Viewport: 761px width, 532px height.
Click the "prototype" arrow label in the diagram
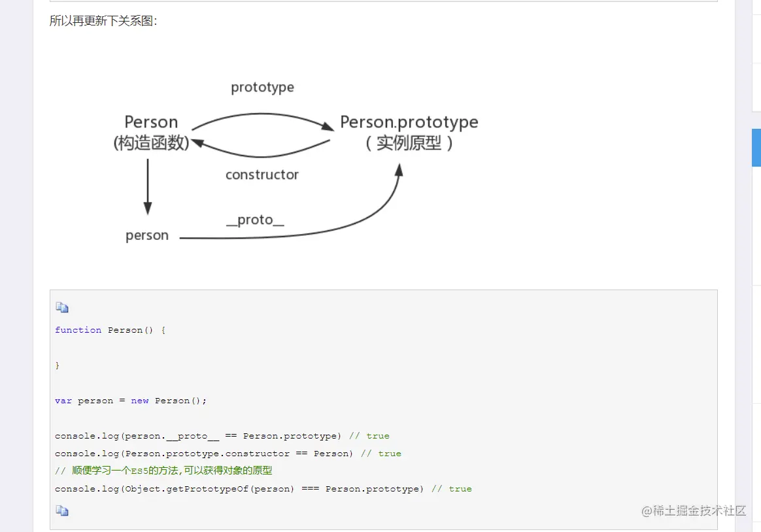(262, 88)
